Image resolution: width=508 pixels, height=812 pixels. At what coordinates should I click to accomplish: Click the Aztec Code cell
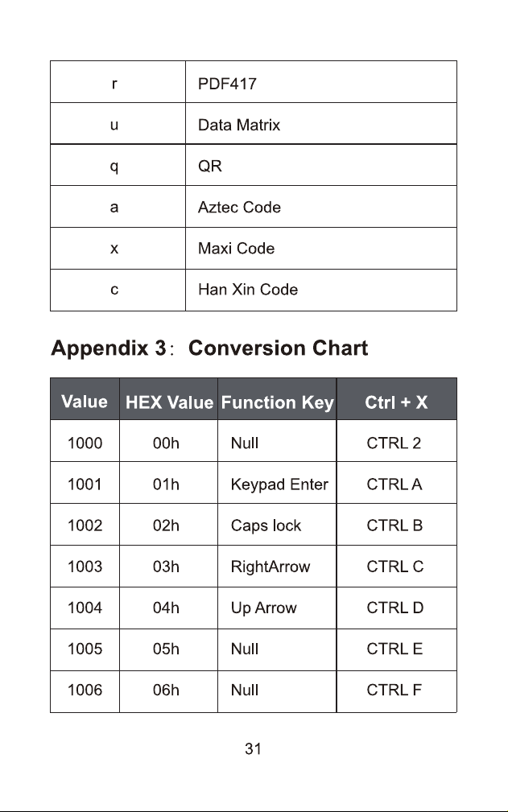pyautogui.click(x=321, y=207)
